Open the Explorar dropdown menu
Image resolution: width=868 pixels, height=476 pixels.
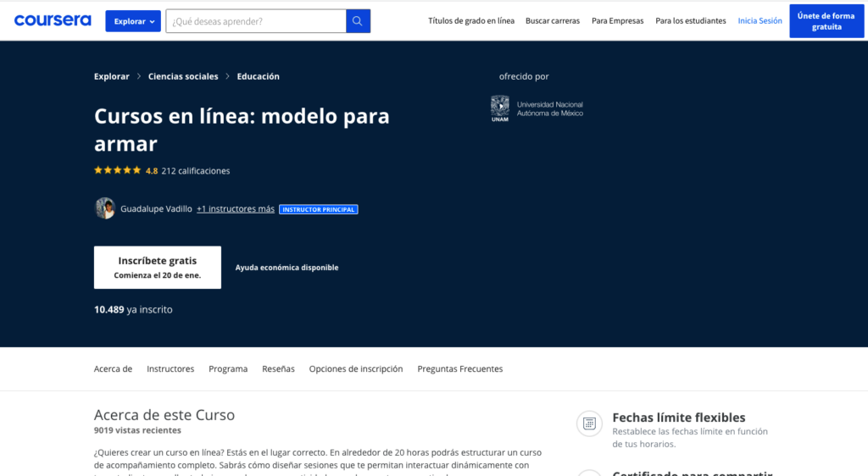(x=133, y=21)
